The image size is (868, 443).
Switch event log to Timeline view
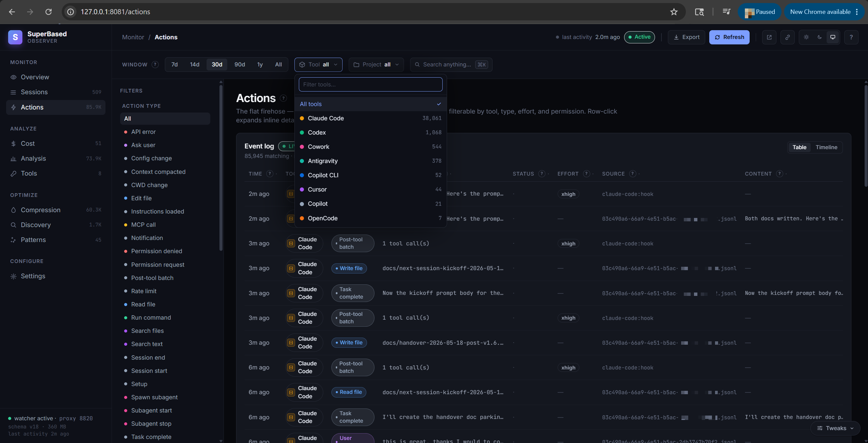[x=826, y=147]
